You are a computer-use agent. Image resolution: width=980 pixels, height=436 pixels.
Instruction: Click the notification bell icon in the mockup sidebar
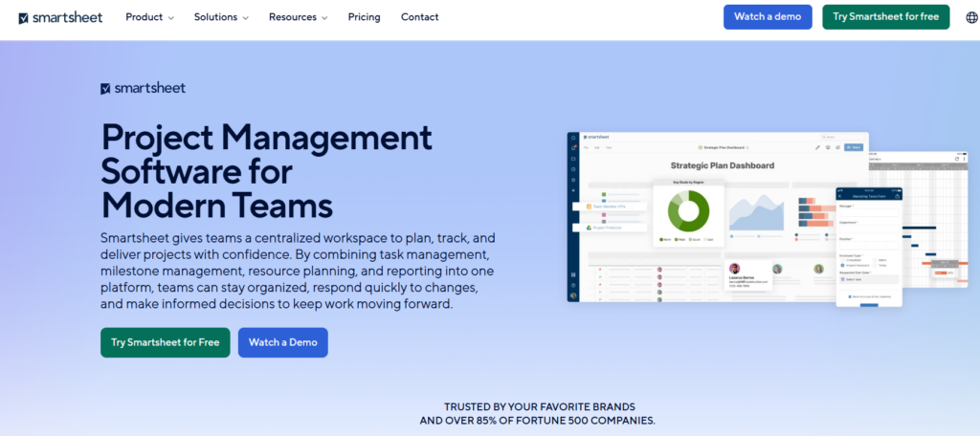click(x=573, y=148)
